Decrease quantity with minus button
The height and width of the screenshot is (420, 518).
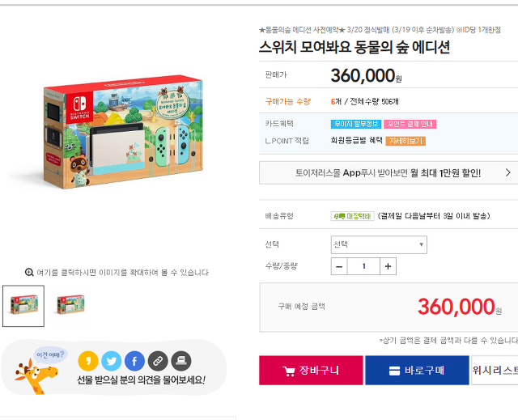(x=339, y=266)
